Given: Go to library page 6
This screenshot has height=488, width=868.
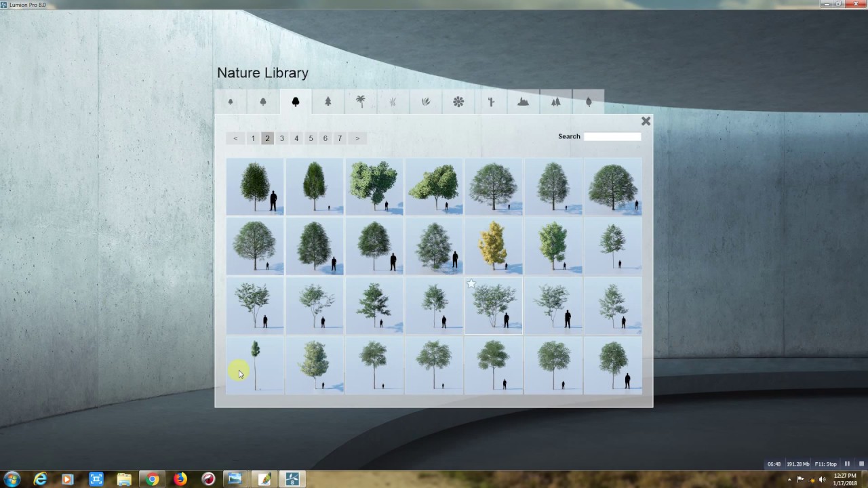Looking at the screenshot, I should tap(325, 138).
